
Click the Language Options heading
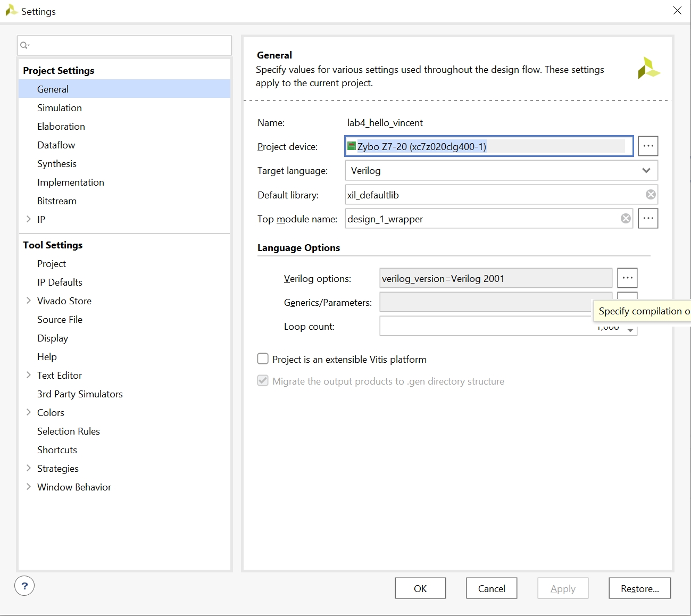pyautogui.click(x=298, y=247)
